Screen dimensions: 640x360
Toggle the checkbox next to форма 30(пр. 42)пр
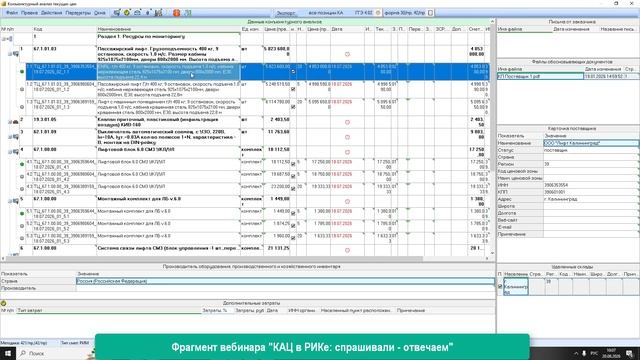[x=430, y=13]
